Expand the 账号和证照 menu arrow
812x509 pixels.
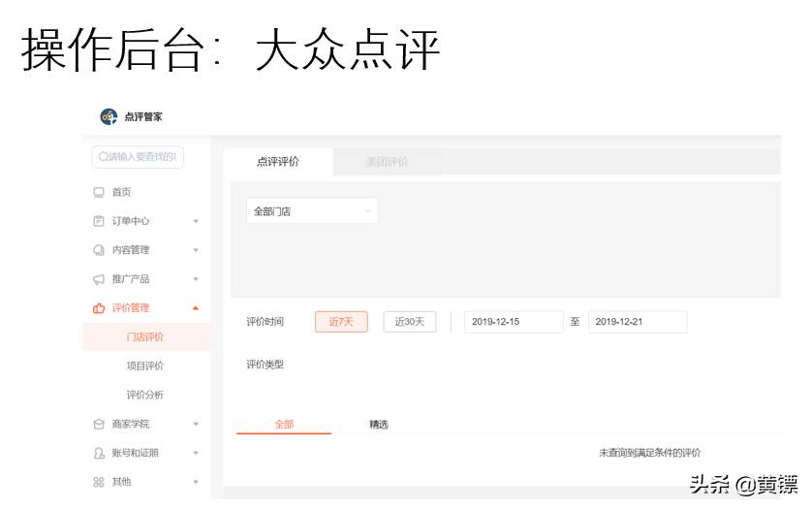tap(196, 453)
